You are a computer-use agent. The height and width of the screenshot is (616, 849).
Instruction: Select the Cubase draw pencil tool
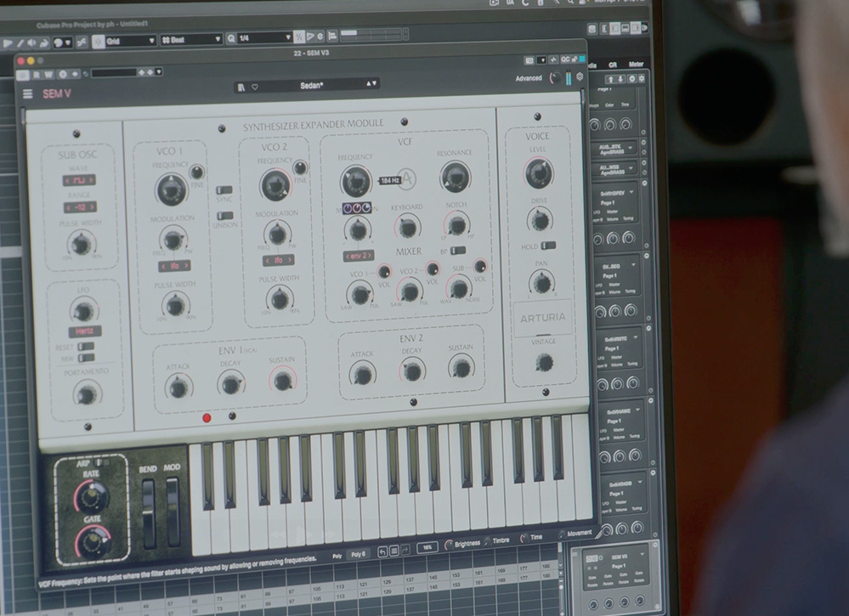[20, 42]
